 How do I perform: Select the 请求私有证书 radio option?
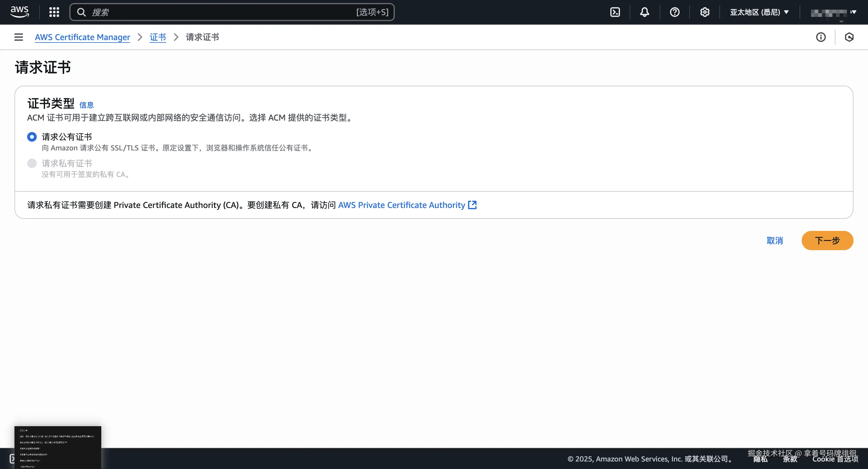32,163
